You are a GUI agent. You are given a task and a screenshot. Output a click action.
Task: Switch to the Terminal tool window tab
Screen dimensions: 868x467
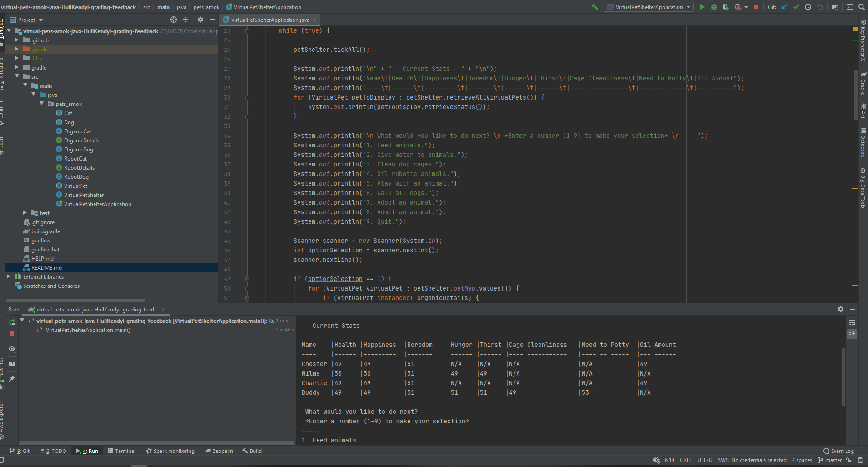click(122, 451)
